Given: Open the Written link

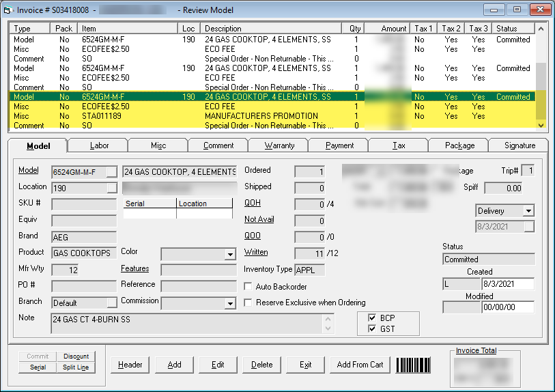Looking at the screenshot, I should point(256,252).
